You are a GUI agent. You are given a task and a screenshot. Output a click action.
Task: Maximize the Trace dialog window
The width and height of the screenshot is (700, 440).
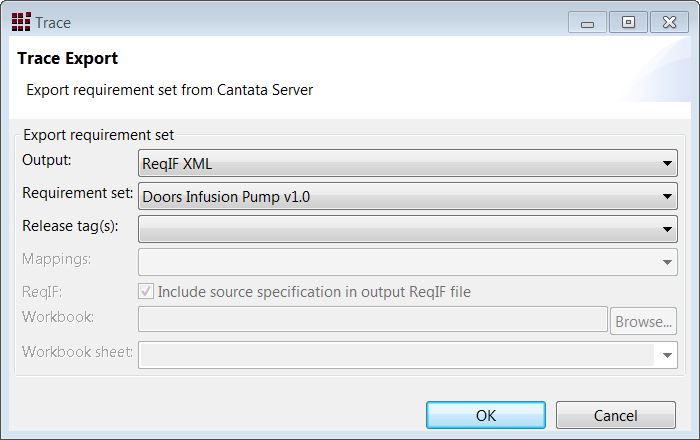pos(628,22)
